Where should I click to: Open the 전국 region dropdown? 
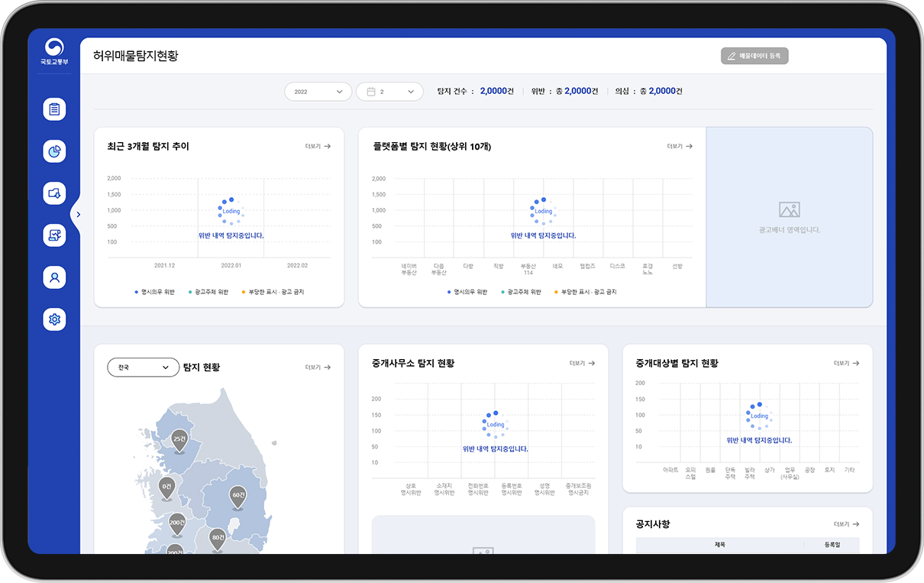[x=143, y=368]
